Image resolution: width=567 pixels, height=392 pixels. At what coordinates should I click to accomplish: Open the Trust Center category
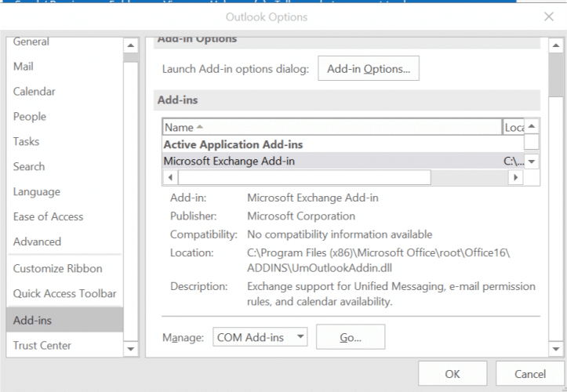click(x=64, y=345)
